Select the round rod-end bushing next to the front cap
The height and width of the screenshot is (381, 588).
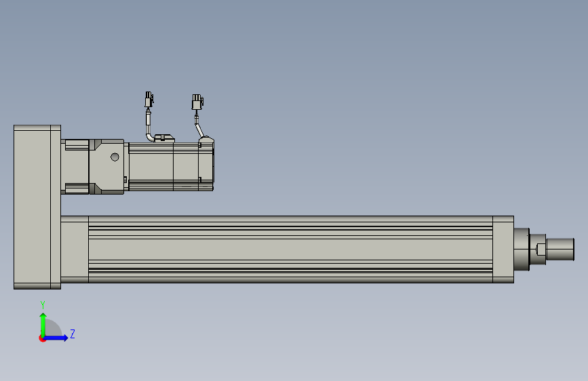(522, 249)
